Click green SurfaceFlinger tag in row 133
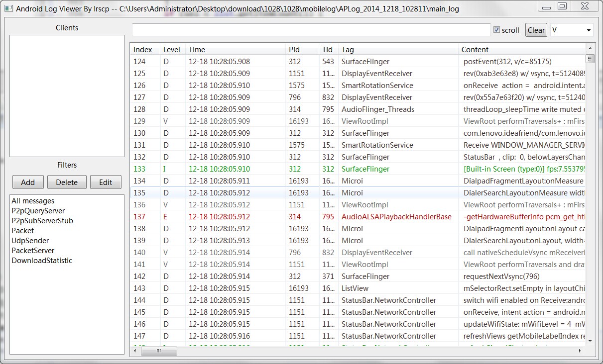Image resolution: width=603 pixels, height=364 pixels. click(365, 169)
